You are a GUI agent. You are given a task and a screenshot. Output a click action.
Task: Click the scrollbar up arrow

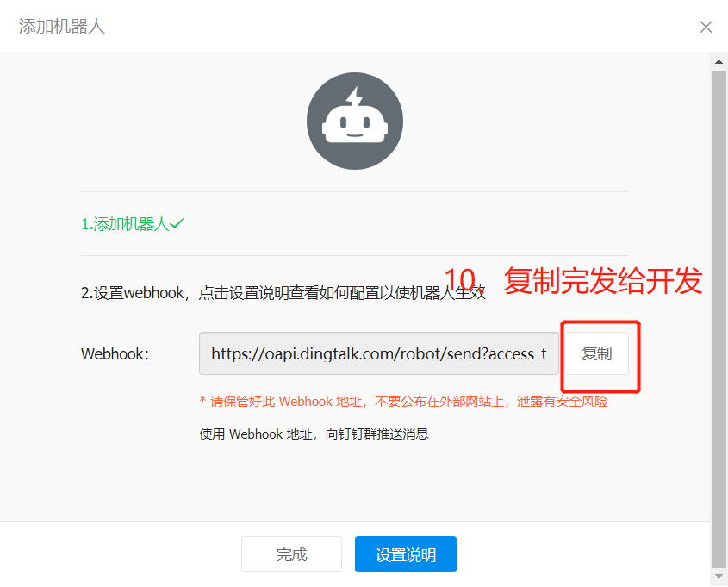coord(719,62)
